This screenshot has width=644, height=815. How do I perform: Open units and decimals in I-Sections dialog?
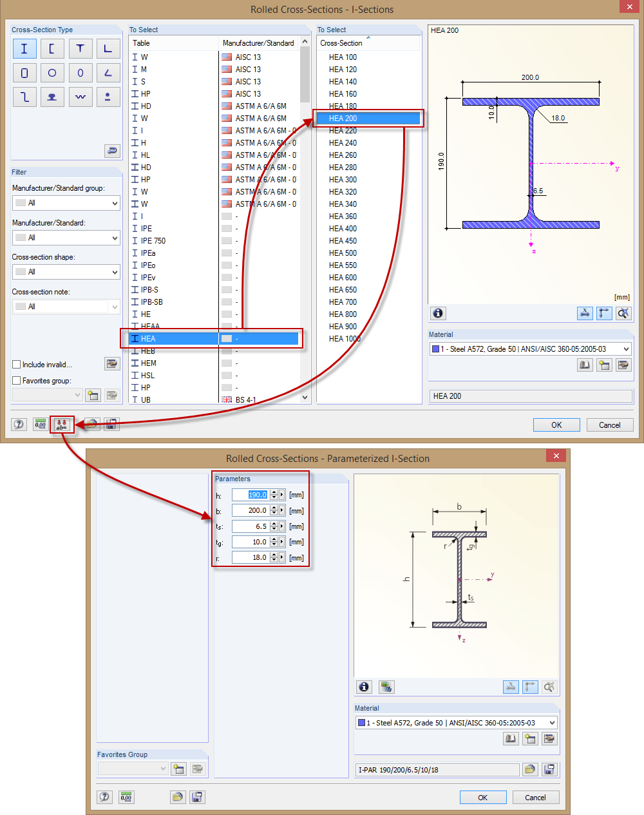tap(41, 424)
